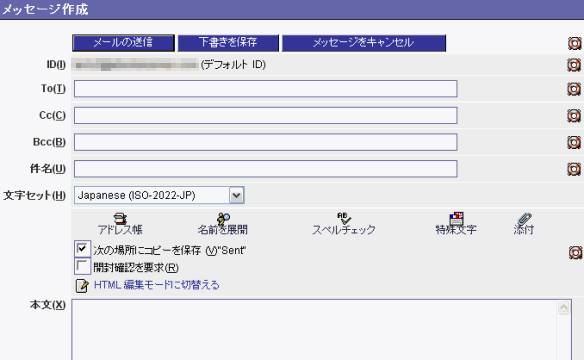The height and width of the screenshot is (360, 584).
Task: Open the help icon beside the copy-save option
Action: click(575, 252)
